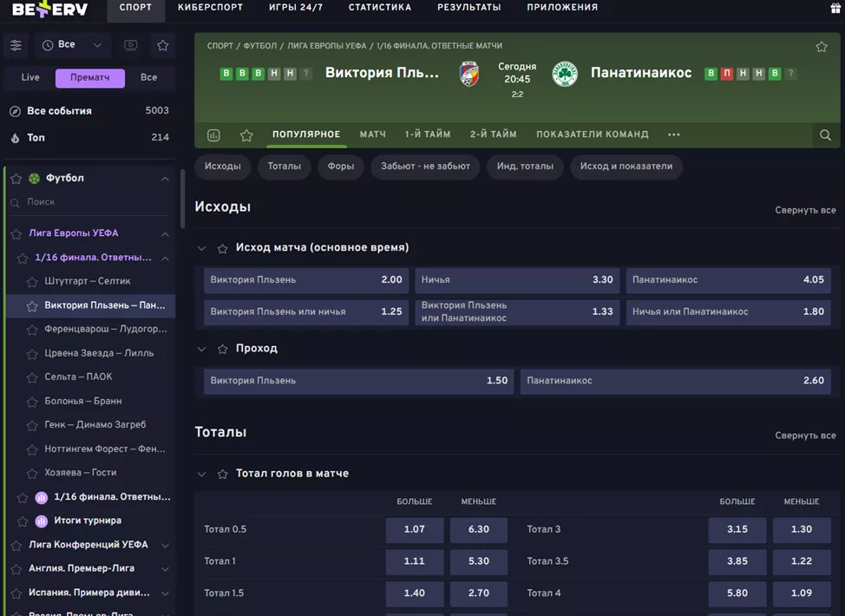845x616 pixels.
Task: Open the filter settings sliders icon
Action: point(16,45)
